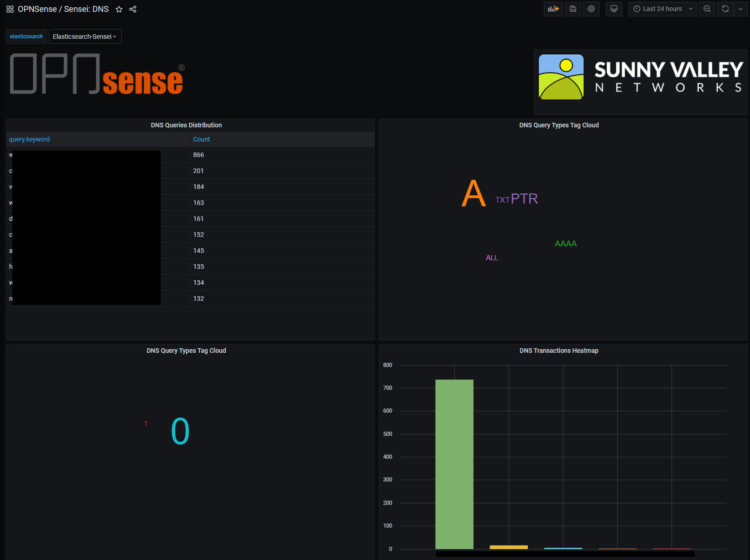Click the tall green heatmap bar
Screen dimensions: 750x560
(x=454, y=464)
